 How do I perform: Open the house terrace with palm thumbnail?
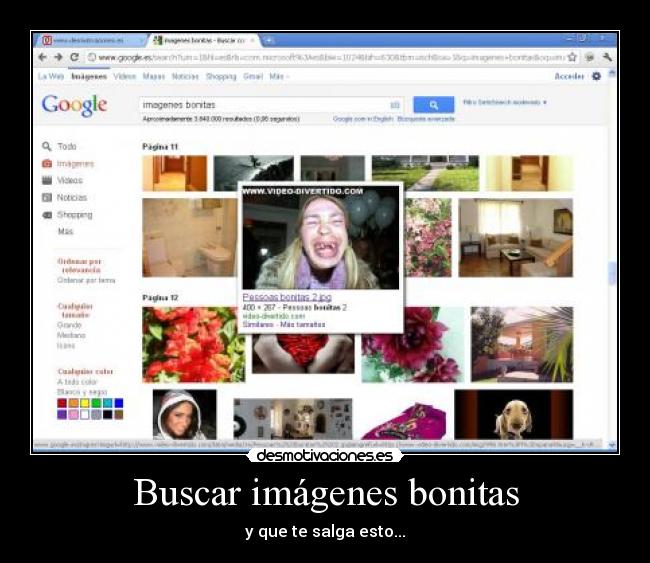click(x=522, y=345)
